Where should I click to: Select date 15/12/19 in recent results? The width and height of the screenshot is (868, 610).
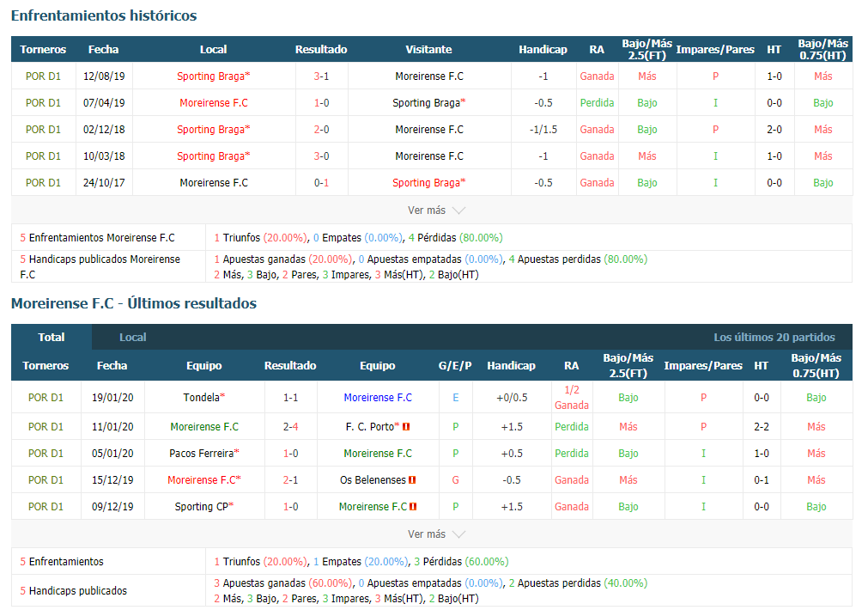point(112,479)
